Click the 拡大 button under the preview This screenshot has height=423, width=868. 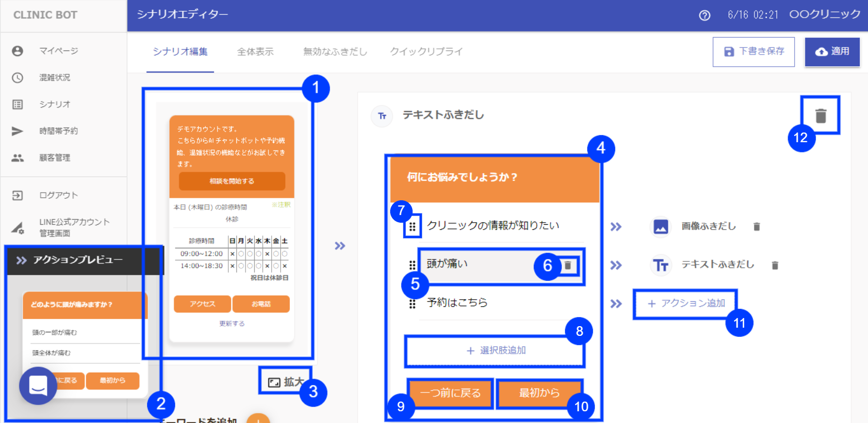click(286, 382)
